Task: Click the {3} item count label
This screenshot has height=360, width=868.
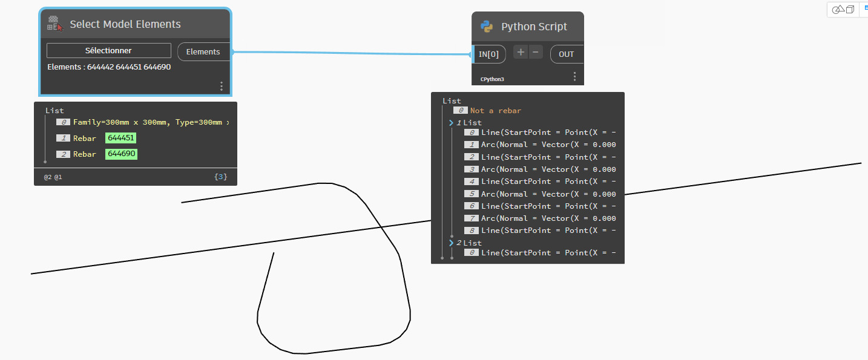Action: (x=221, y=177)
